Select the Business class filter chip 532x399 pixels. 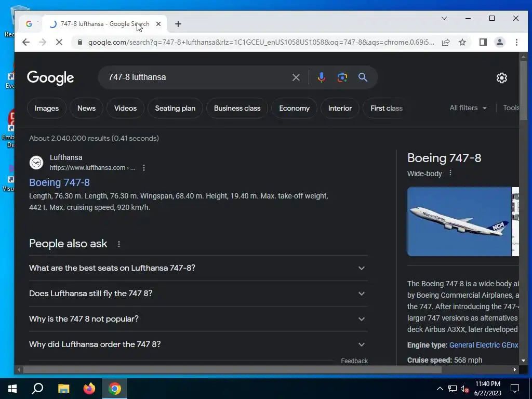click(237, 108)
